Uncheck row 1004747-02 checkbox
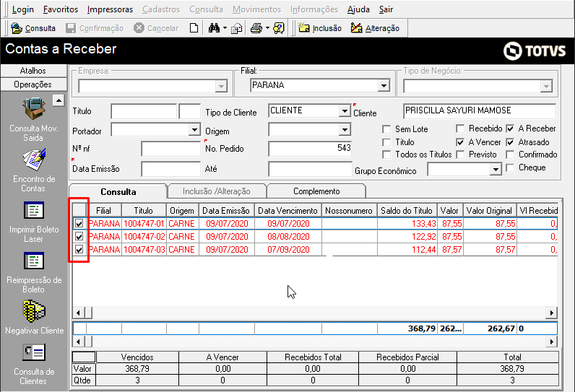This screenshot has width=575, height=392. [x=79, y=236]
